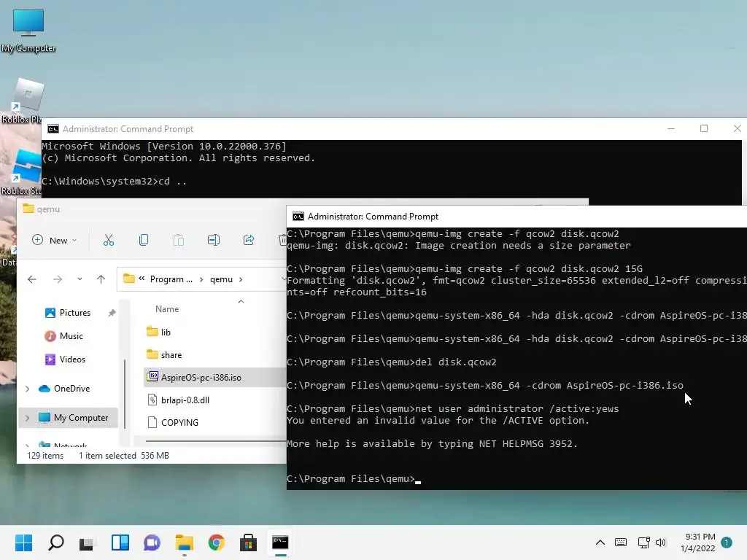Image resolution: width=747 pixels, height=560 pixels.
Task: Click the navigation pane vertical scrollbar
Action: 125,394
